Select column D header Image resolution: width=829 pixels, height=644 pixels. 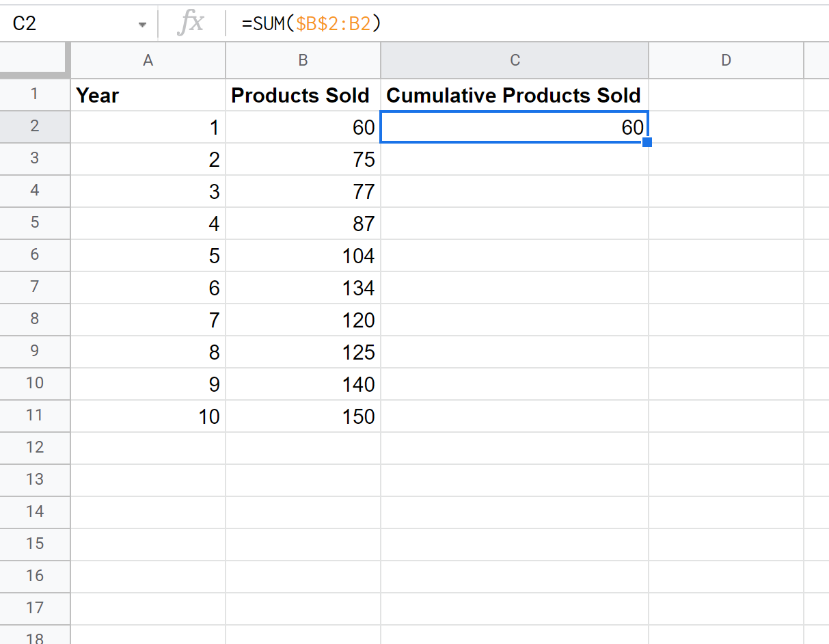click(x=726, y=61)
